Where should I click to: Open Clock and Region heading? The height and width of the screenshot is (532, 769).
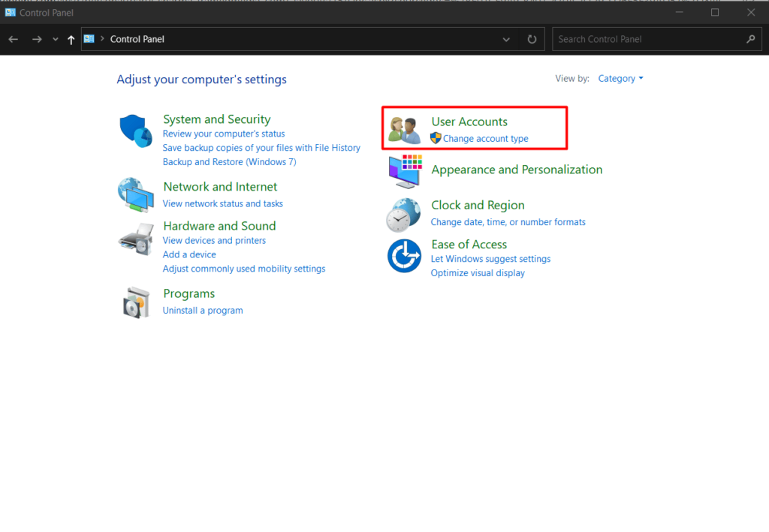tap(478, 206)
